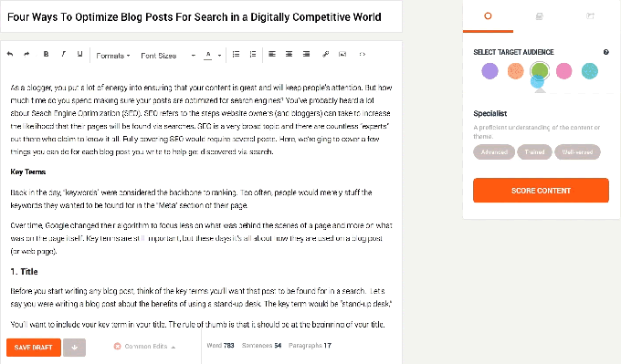Click the SAVE DRAFT button

pos(34,348)
